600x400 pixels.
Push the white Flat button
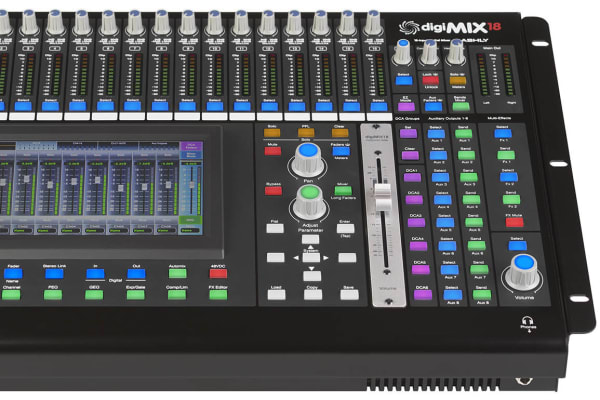(x=275, y=229)
